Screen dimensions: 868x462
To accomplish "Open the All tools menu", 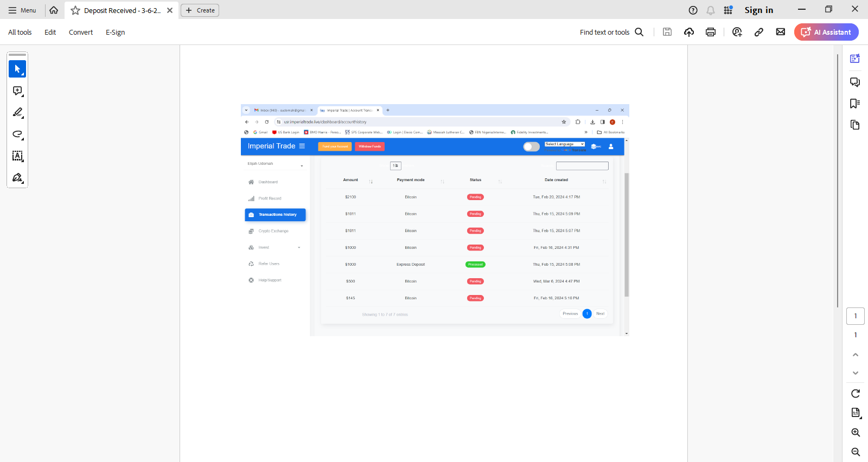I will coord(20,32).
